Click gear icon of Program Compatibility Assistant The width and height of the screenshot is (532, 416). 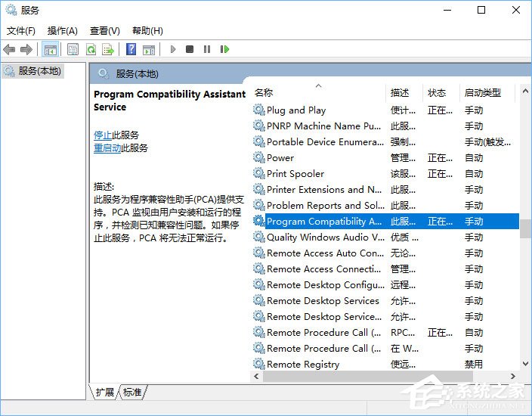pyautogui.click(x=259, y=221)
